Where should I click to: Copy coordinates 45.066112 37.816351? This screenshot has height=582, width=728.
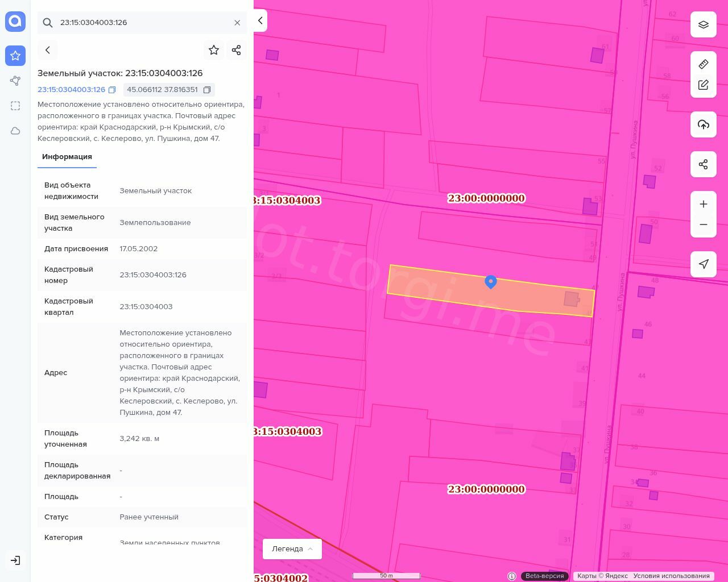pyautogui.click(x=207, y=90)
